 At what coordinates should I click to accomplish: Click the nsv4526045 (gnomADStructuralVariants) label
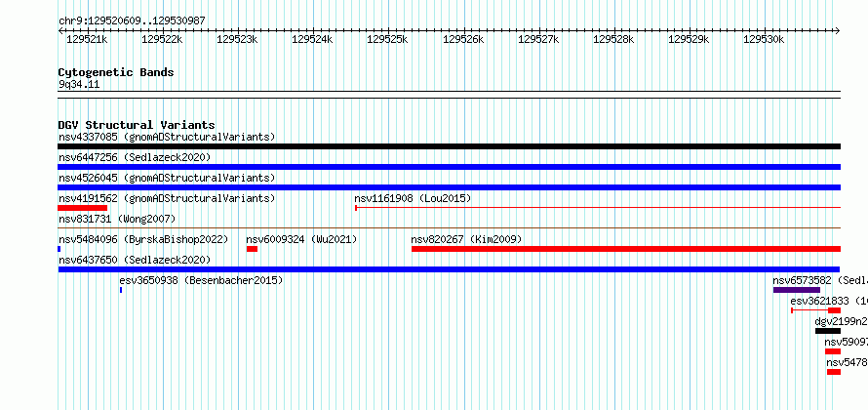pyautogui.click(x=167, y=178)
